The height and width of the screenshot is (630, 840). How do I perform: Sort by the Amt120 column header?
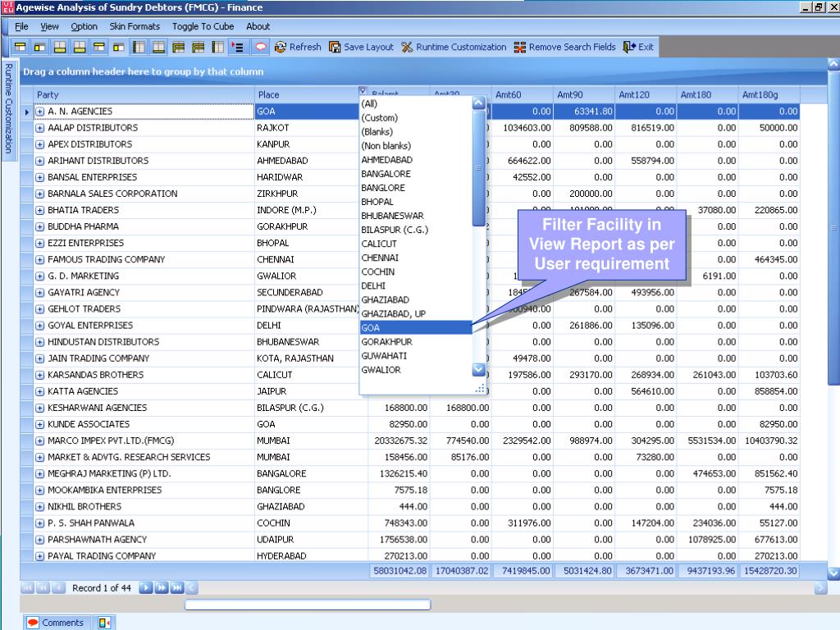click(646, 95)
